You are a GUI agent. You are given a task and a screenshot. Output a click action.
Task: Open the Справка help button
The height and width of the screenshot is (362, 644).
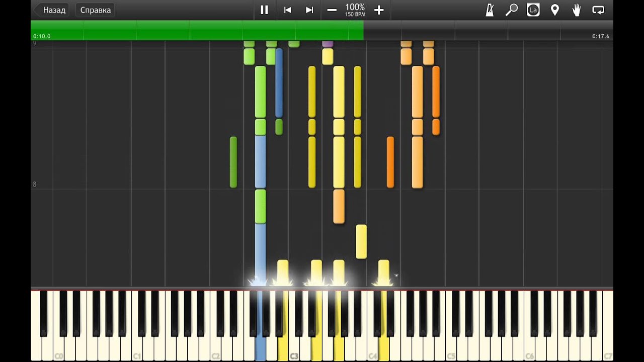(95, 10)
